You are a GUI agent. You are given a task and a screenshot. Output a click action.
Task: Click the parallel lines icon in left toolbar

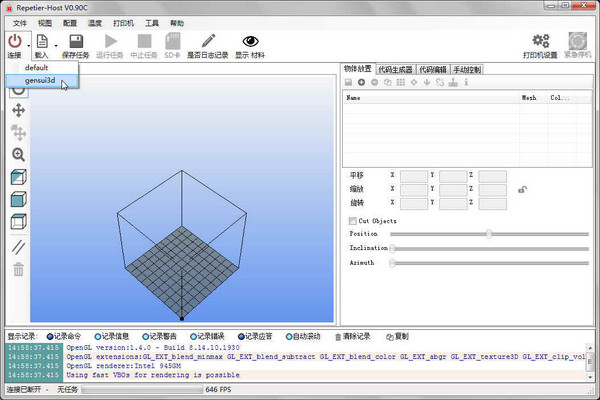(18, 245)
